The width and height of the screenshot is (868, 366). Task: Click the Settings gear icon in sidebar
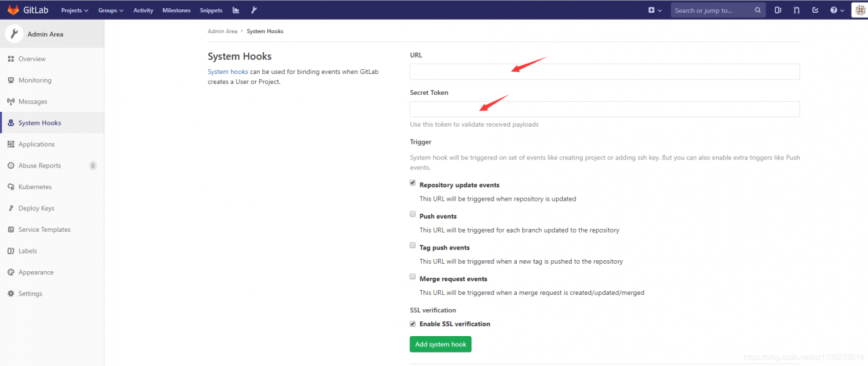pyautogui.click(x=11, y=293)
